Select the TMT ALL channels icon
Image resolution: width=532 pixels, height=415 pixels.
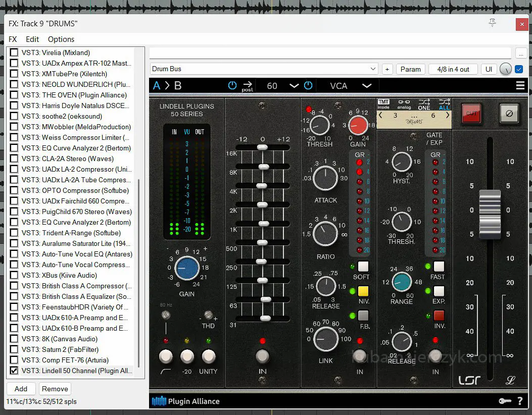(x=444, y=103)
